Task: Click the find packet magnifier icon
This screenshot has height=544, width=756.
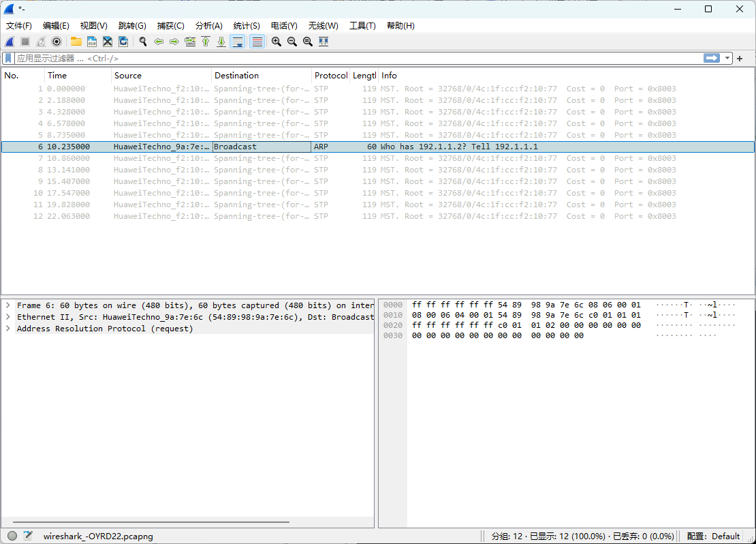Action: (x=143, y=42)
